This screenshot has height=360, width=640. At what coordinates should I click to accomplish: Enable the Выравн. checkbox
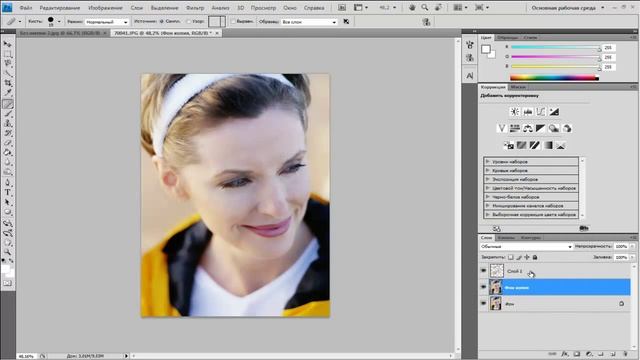233,22
